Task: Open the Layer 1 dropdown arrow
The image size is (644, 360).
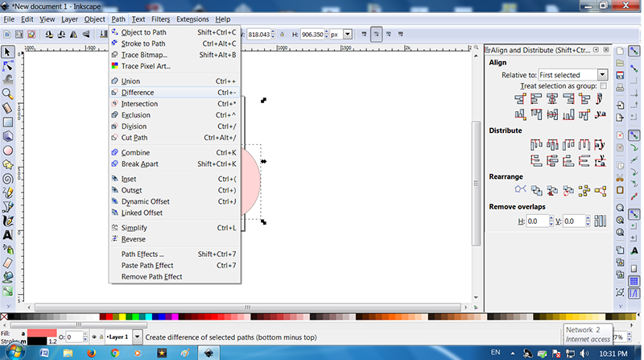Action: 137,337
